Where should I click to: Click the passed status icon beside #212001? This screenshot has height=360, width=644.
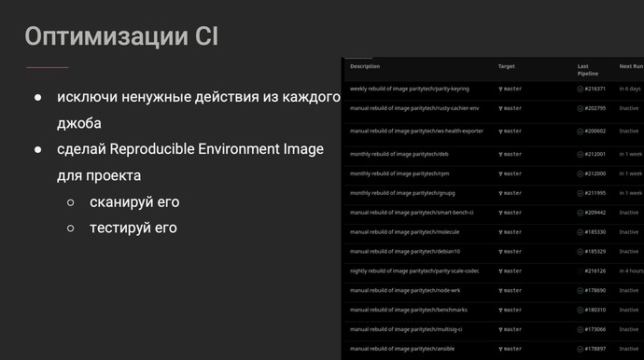tap(580, 155)
